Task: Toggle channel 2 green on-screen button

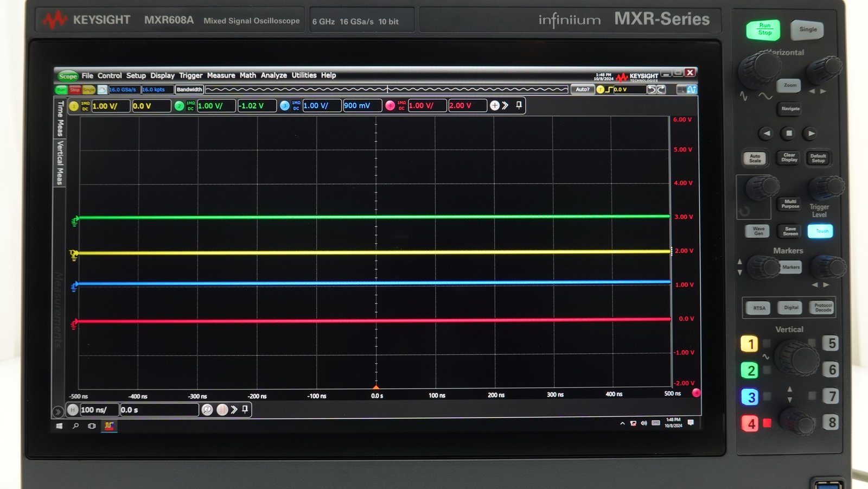Action: pyautogui.click(x=179, y=106)
